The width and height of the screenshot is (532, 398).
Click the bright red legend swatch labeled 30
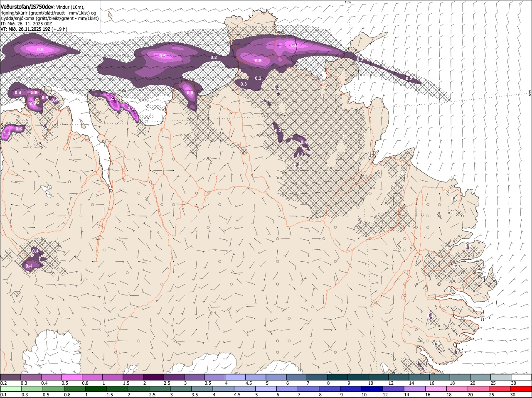[521, 389]
